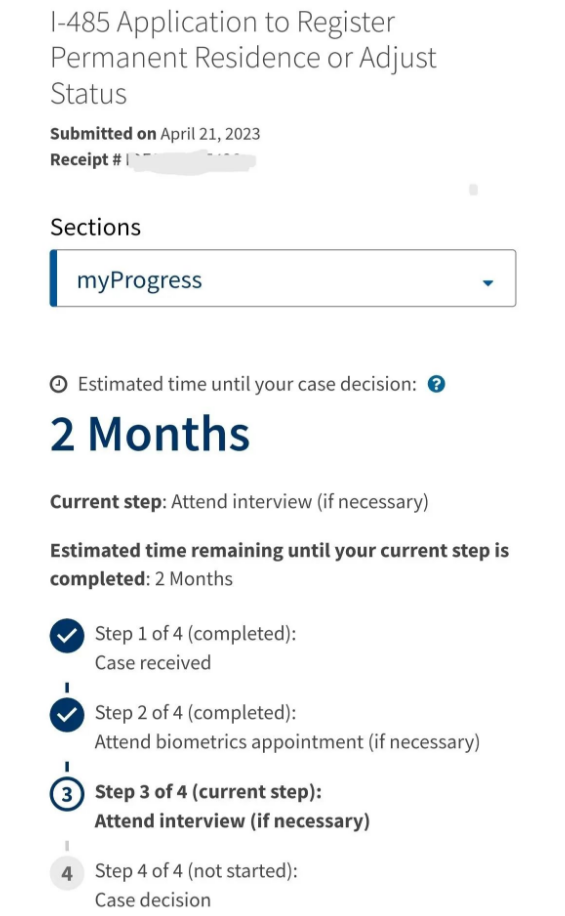Select Step 4 Case decision text
The height and width of the screenshot is (916, 565).
pos(196,885)
